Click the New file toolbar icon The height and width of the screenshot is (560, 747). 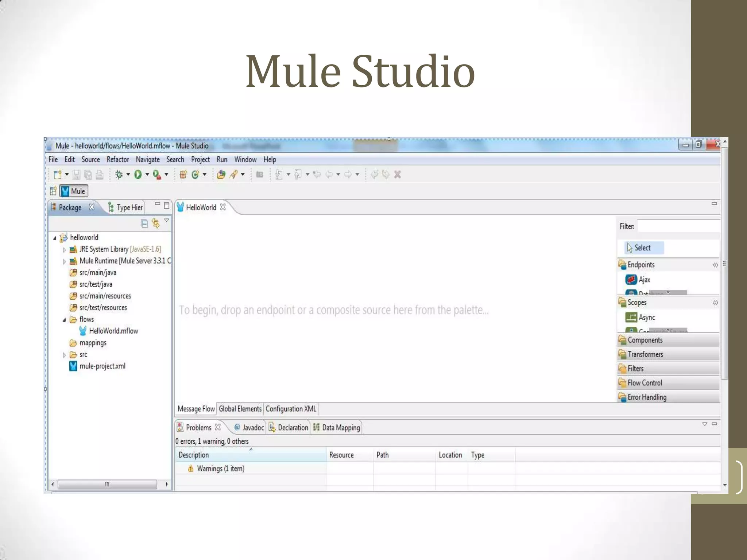(58, 175)
